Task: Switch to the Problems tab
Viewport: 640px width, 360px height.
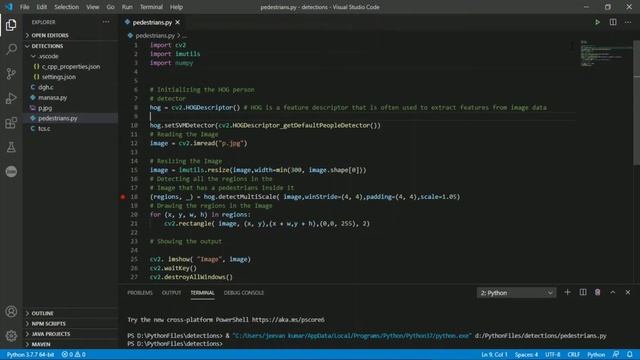Action: 140,293
